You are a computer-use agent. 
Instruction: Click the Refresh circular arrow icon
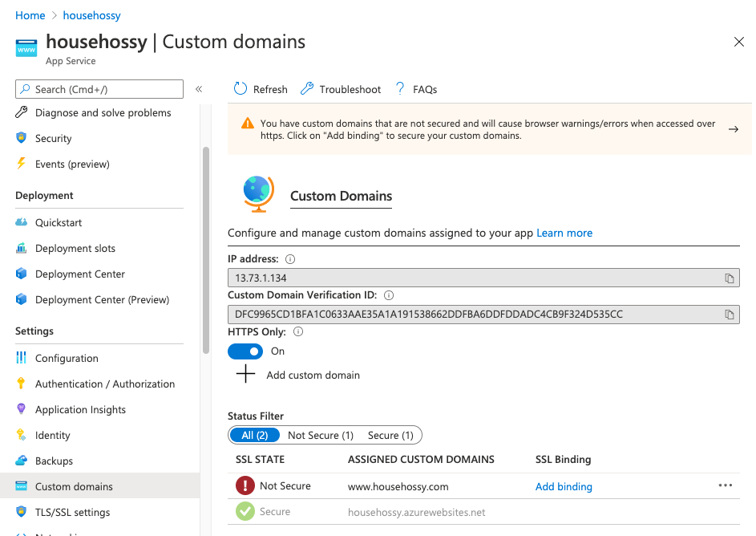[x=240, y=89]
